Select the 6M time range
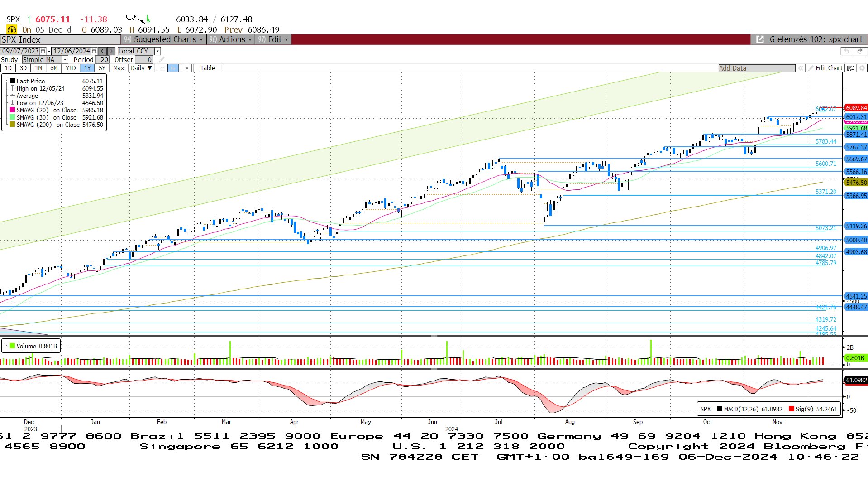This screenshot has width=868, height=482. coord(54,68)
